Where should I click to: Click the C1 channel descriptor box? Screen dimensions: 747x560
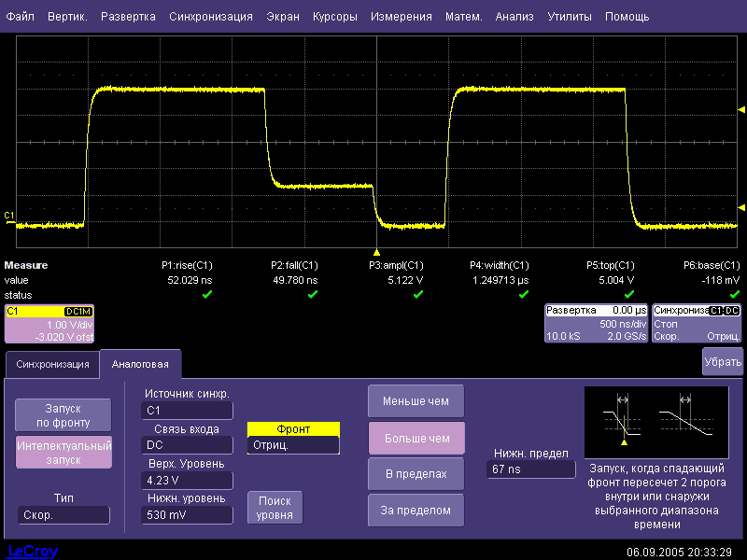[x=49, y=323]
